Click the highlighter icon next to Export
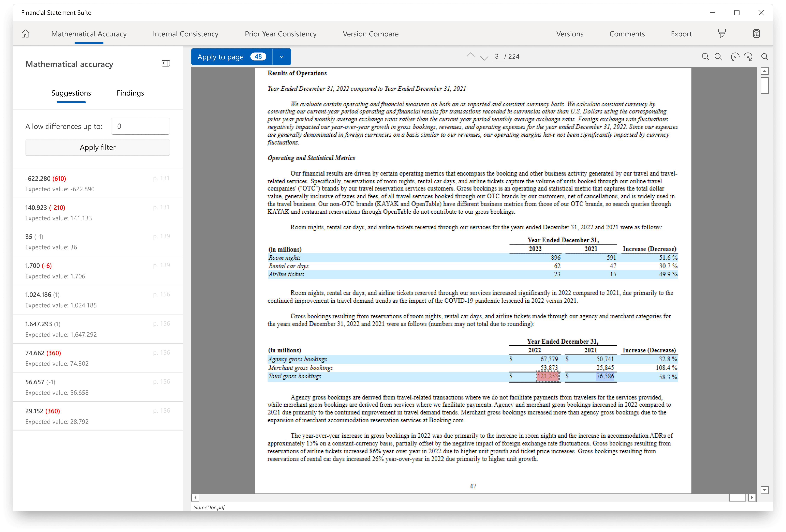Viewport: 786px width, 532px height. tap(722, 34)
